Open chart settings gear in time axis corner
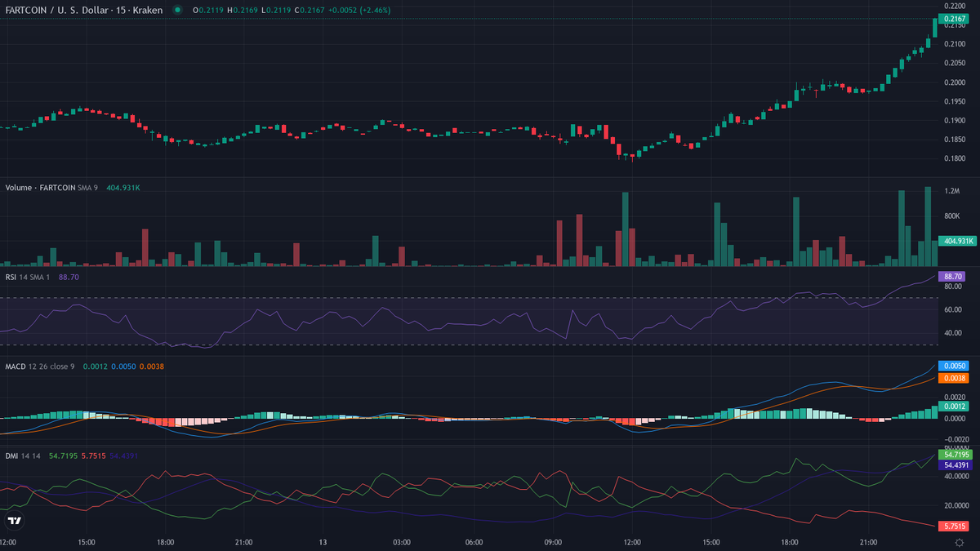Viewport: 980px width, 551px height. pyautogui.click(x=960, y=542)
